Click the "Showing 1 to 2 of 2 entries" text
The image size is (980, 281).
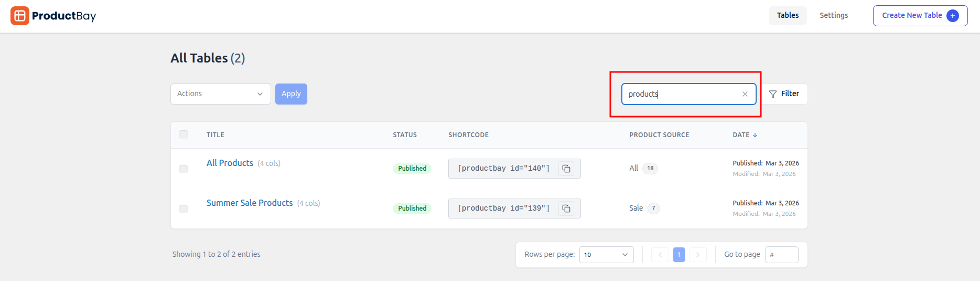217,254
